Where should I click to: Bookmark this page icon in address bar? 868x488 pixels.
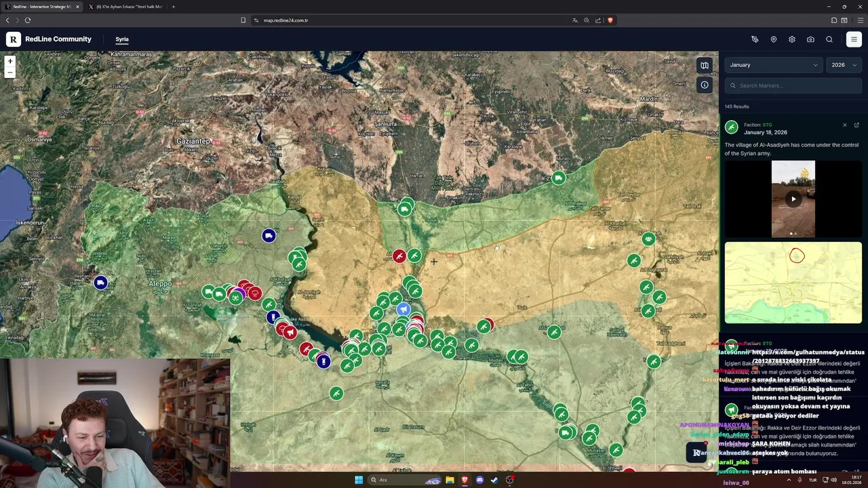(x=243, y=20)
